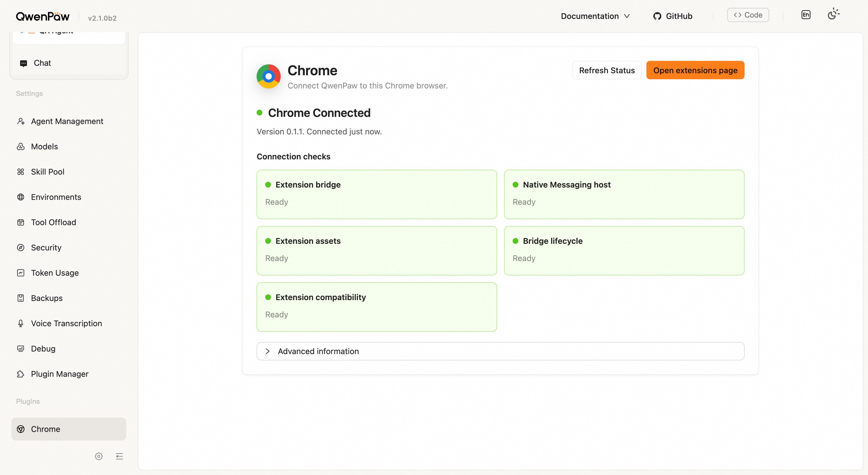Image resolution: width=868 pixels, height=475 pixels.
Task: Click the Native Messaging host card
Action: pyautogui.click(x=624, y=194)
